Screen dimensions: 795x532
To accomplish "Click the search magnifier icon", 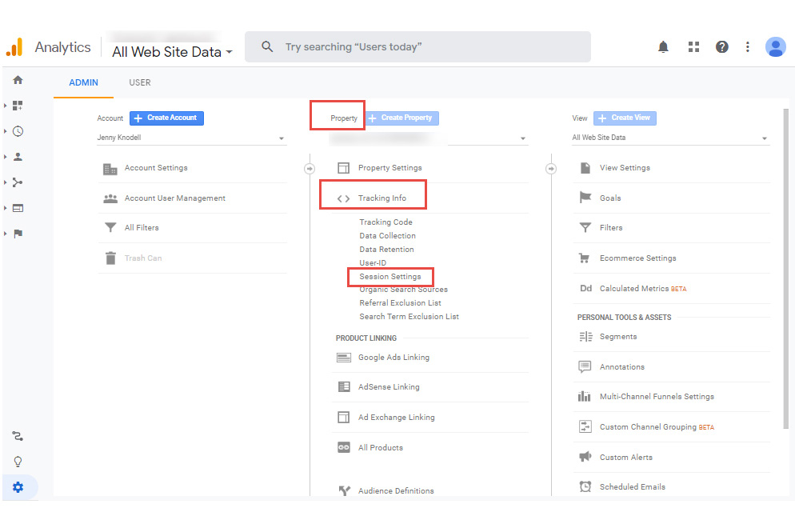I will 267,46.
